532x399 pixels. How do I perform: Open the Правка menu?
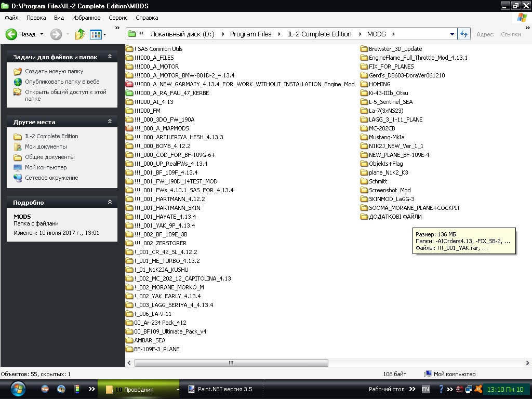(36, 18)
